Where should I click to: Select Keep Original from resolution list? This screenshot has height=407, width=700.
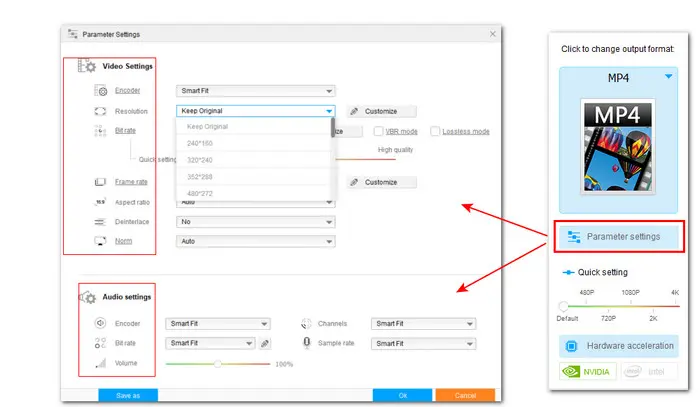(x=254, y=126)
